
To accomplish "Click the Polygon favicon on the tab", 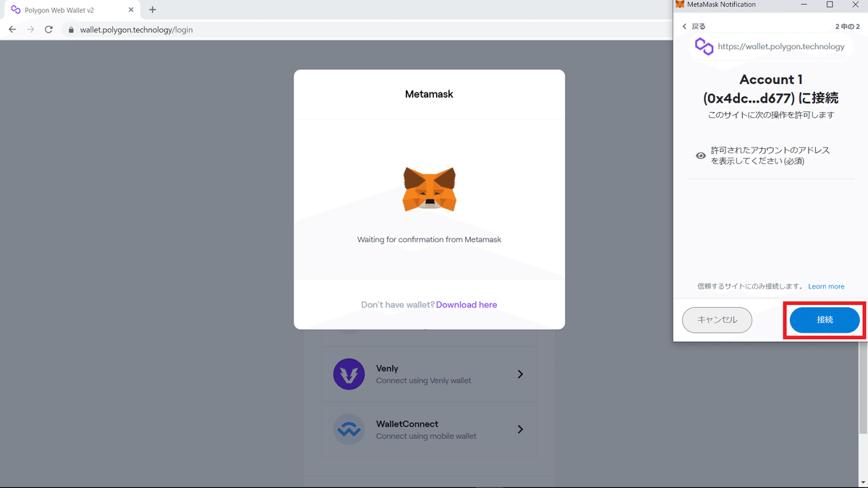I will [16, 10].
